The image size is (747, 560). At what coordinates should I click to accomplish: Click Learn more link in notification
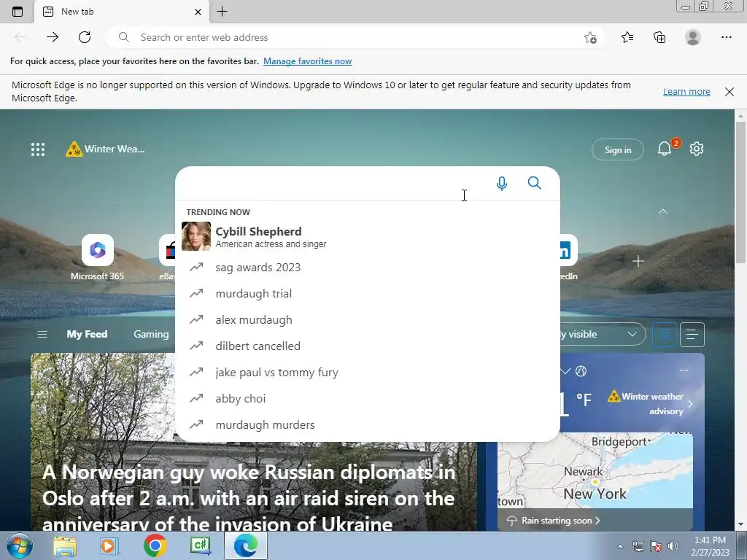point(686,91)
